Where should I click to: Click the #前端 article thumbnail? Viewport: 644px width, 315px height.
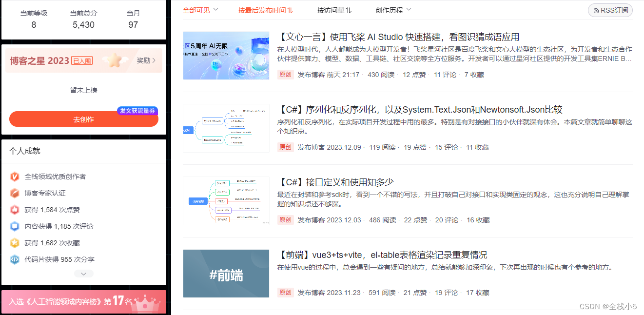226,274
